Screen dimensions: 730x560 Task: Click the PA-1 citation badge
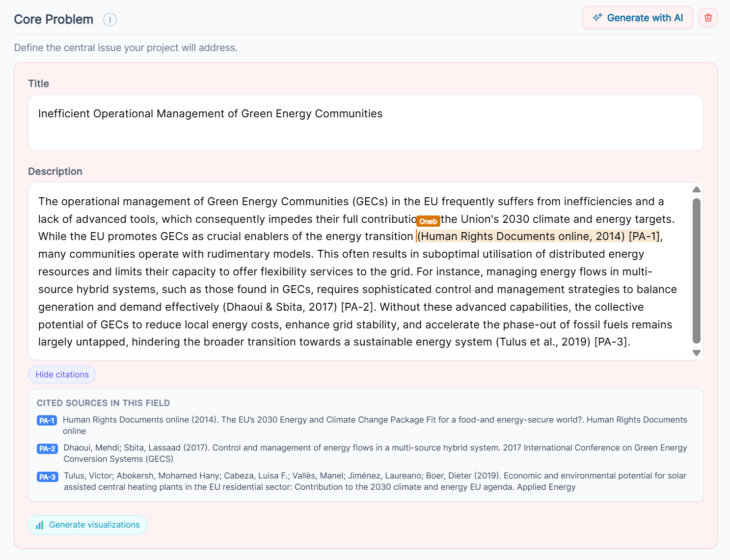(x=47, y=420)
